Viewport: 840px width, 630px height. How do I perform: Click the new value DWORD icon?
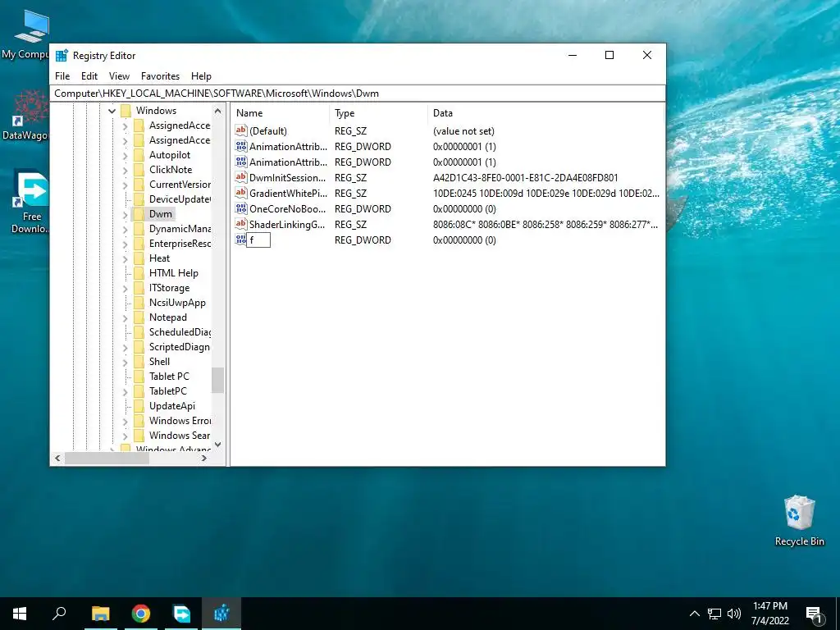241,240
